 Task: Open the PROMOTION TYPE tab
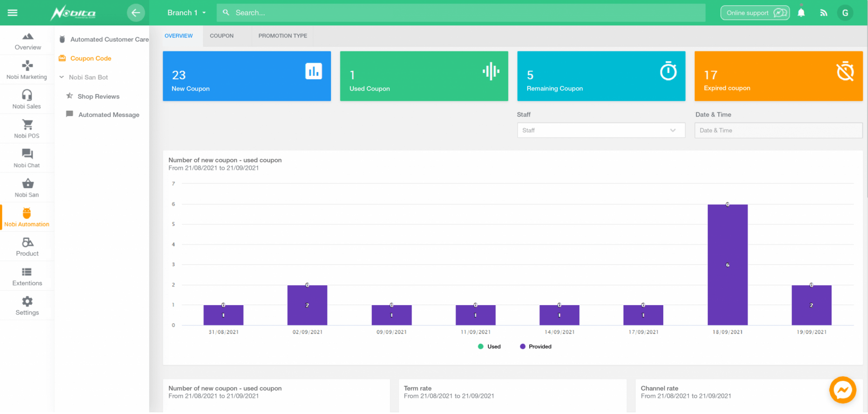(283, 36)
